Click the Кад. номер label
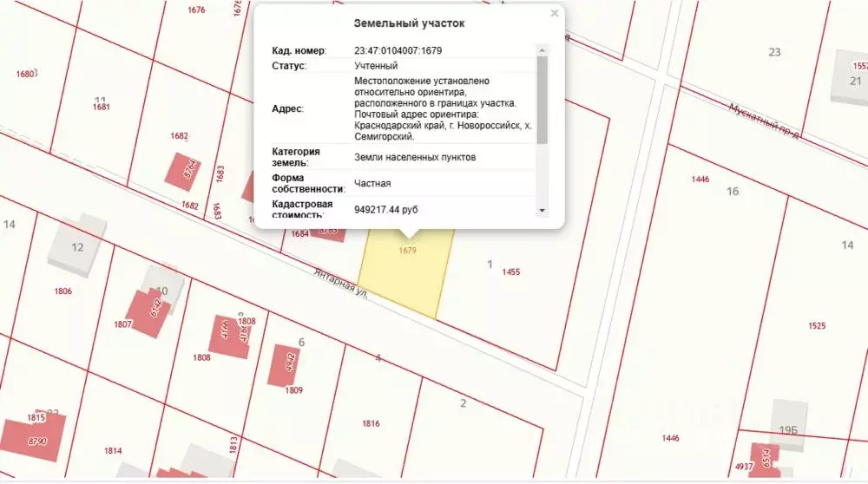Image resolution: width=868 pixels, height=484 pixels. point(299,50)
